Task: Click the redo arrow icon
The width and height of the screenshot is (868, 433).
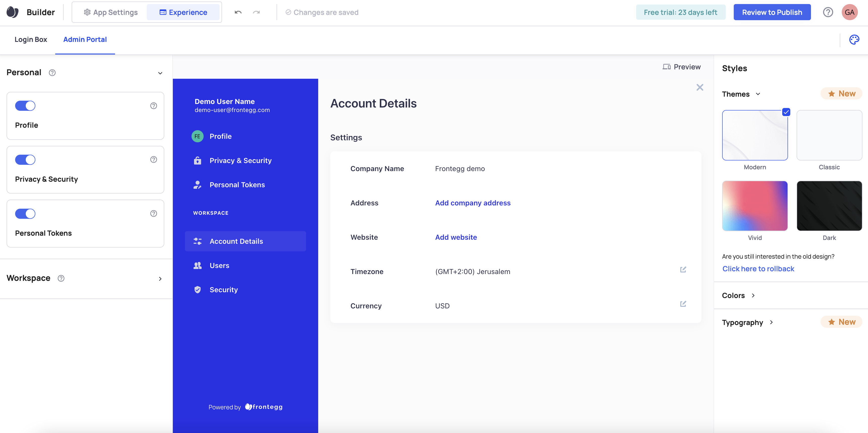Action: point(256,12)
